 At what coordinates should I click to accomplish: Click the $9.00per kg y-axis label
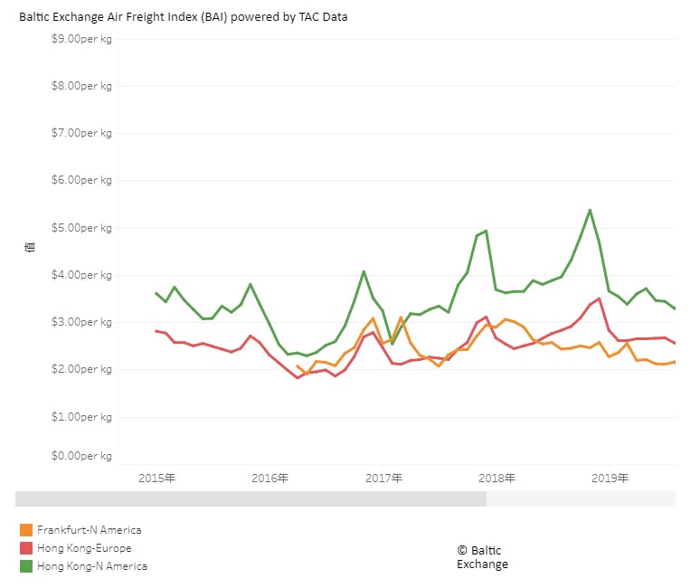[83, 39]
